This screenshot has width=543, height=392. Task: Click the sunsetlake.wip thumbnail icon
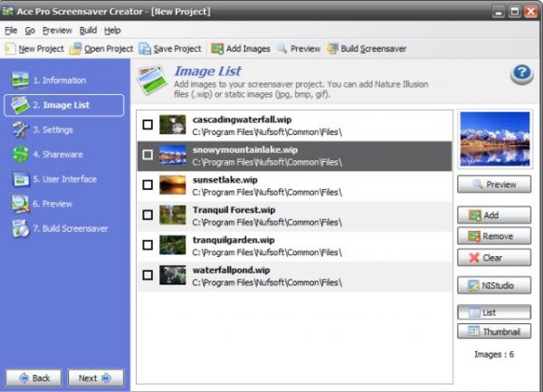[x=173, y=185]
